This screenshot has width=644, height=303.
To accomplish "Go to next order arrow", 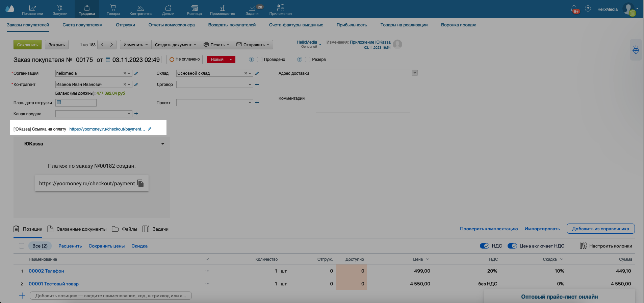I will click(111, 45).
